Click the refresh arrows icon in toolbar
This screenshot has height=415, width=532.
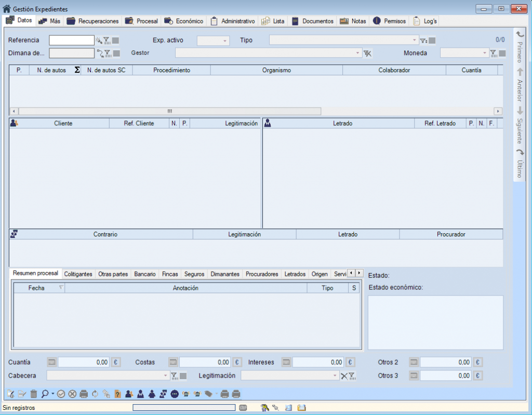tap(95, 394)
